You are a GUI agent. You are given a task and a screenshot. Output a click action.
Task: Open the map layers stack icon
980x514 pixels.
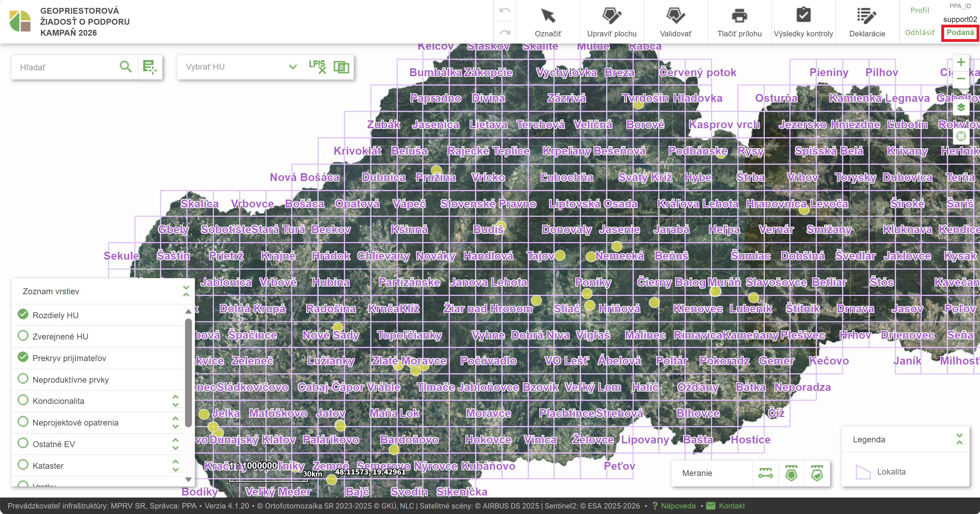coord(961,108)
